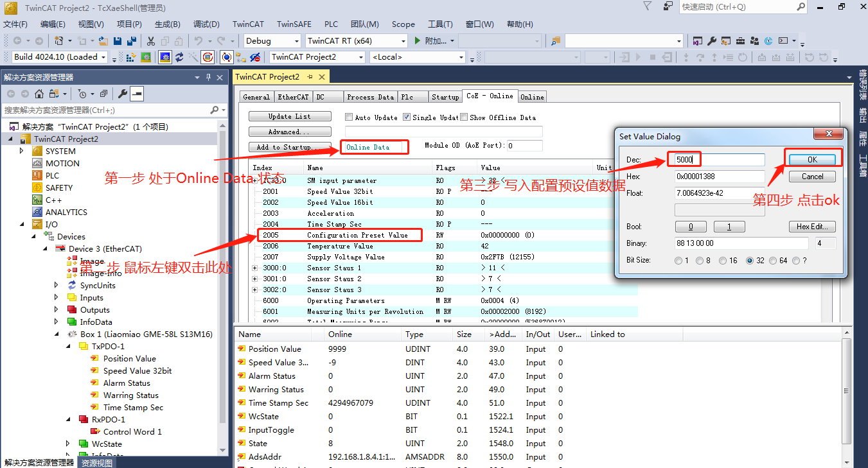Click the Undo arrow toolbar icon

pyautogui.click(x=199, y=41)
